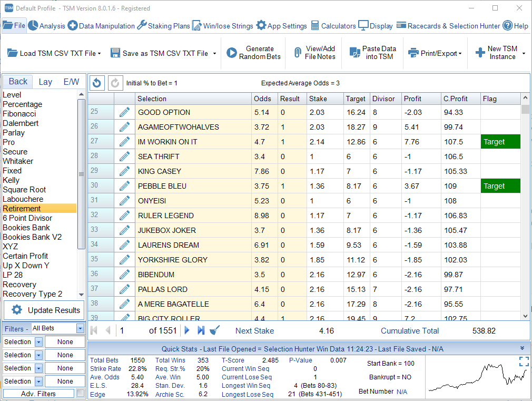This screenshot has height=401, width=532.
Task: Open the All Bets filter dropdown
Action: coord(80,328)
